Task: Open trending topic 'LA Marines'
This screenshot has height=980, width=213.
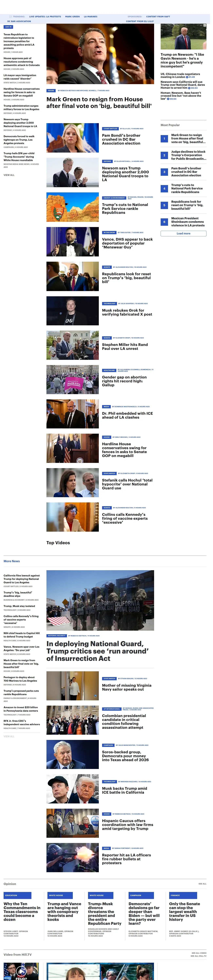Action: click(91, 17)
